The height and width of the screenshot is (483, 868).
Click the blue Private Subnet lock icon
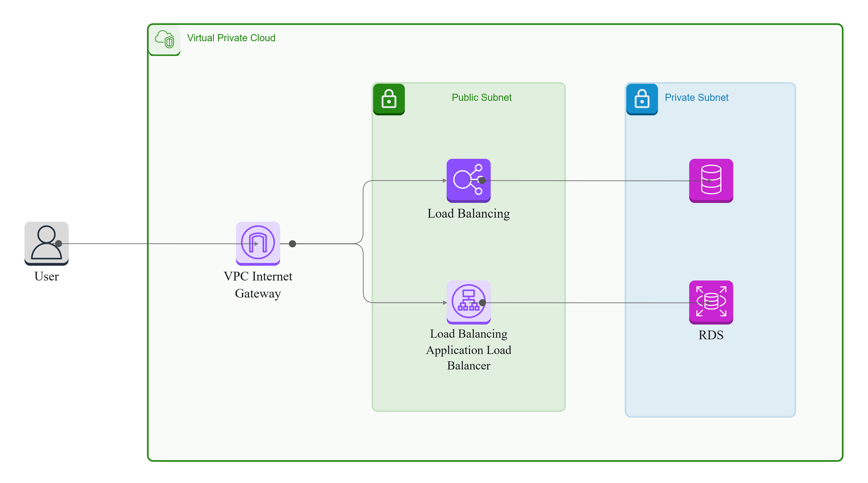(642, 99)
